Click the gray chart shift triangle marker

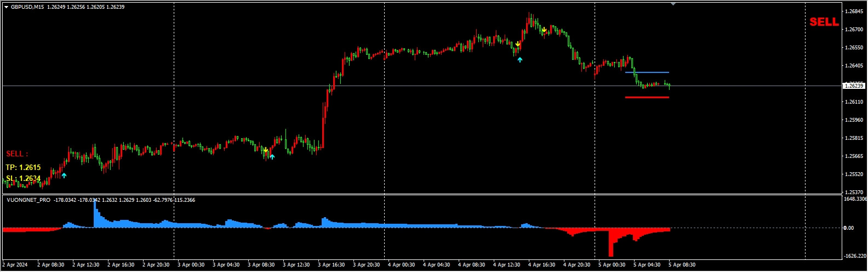click(673, 4)
